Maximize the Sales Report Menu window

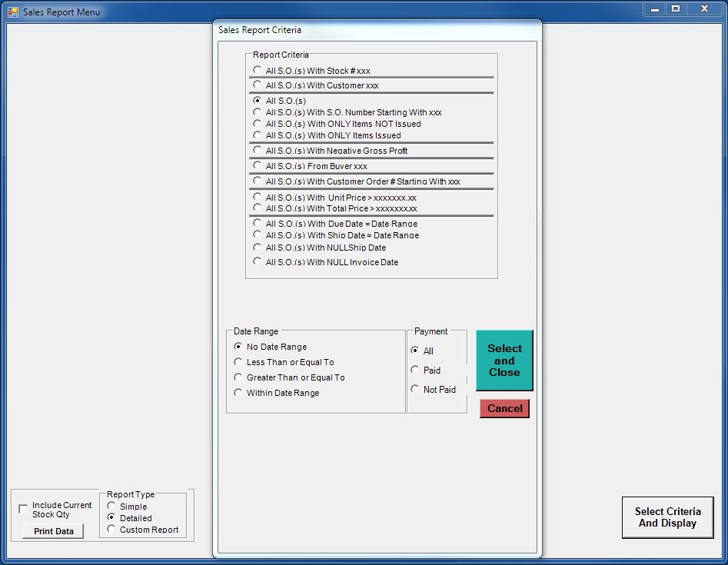676,8
